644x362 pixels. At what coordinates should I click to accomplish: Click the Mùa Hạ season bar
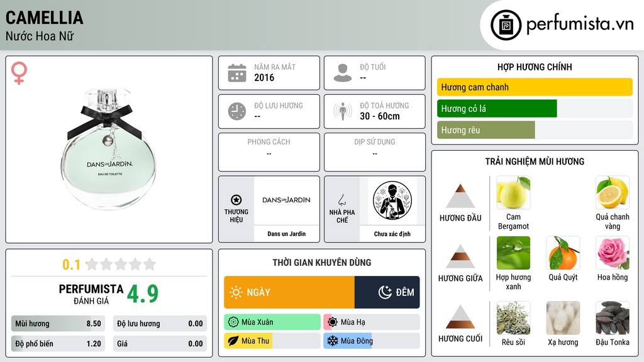click(372, 322)
